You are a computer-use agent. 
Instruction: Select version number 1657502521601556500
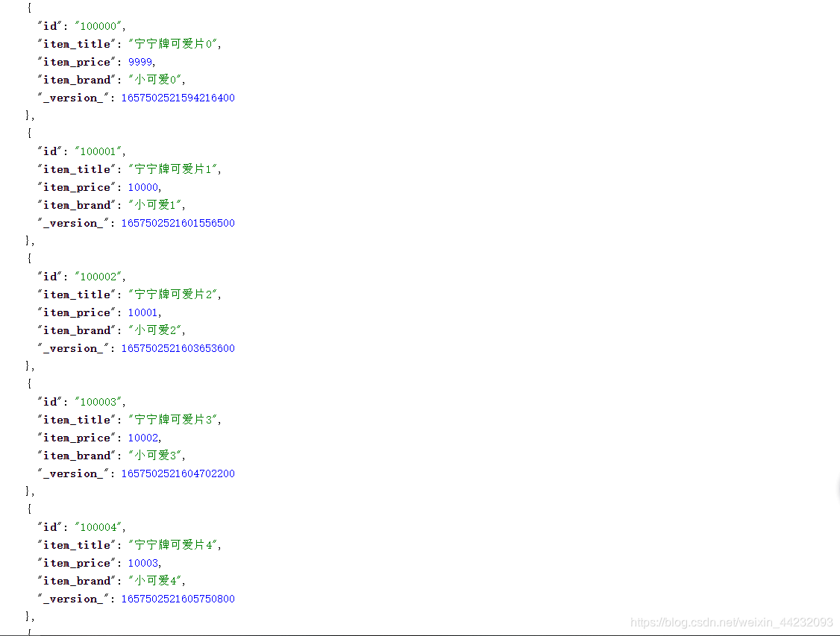[x=178, y=223]
